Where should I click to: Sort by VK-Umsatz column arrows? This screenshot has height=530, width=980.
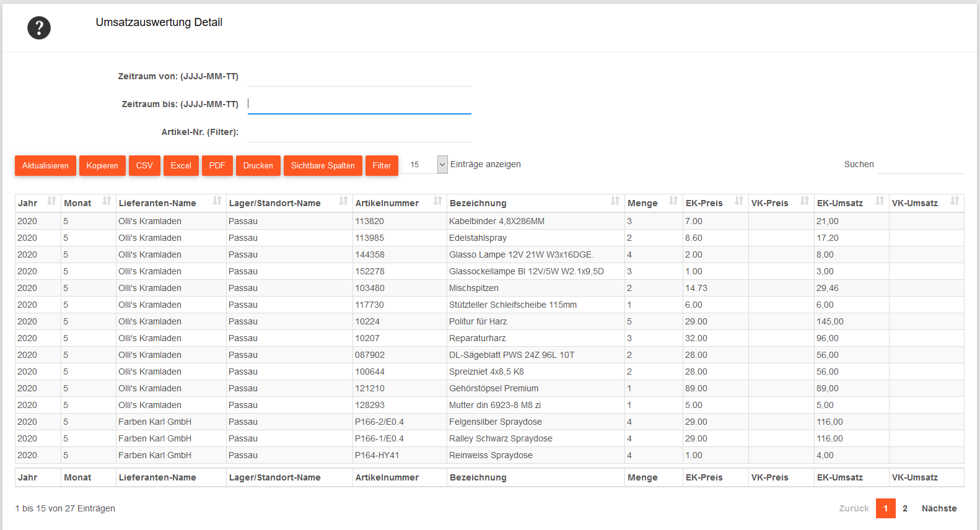pos(954,201)
